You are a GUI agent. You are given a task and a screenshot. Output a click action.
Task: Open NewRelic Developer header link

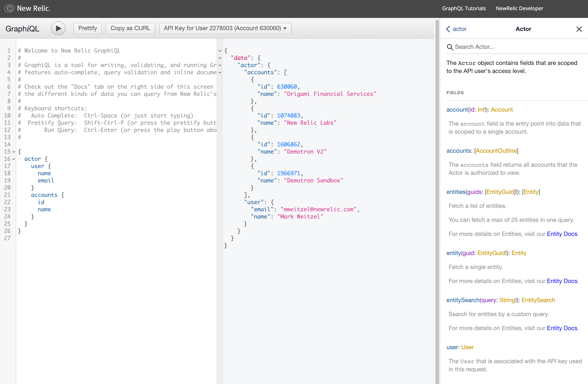519,8
